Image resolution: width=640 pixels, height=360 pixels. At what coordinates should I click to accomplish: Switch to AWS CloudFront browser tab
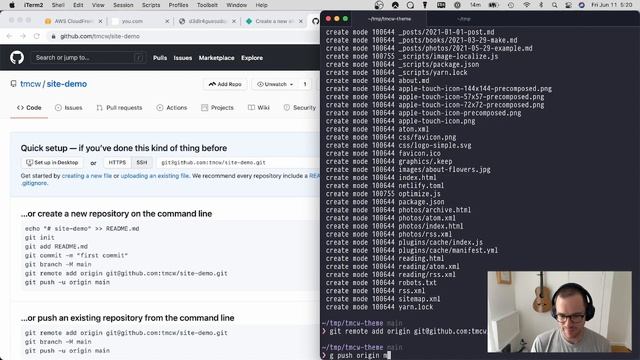[x=73, y=21]
